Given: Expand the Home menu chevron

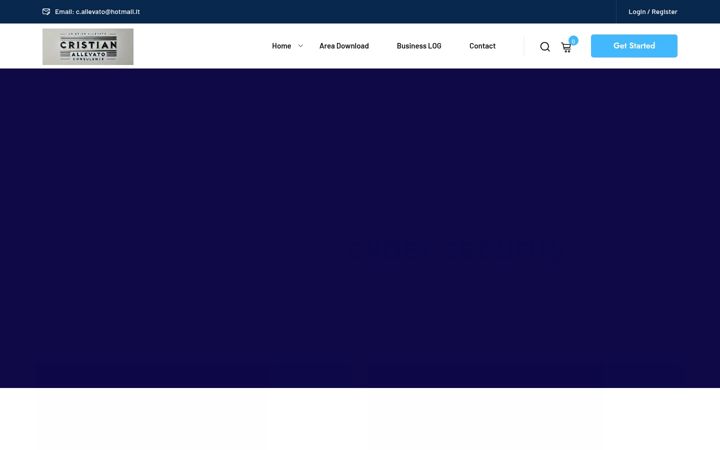Looking at the screenshot, I should click(300, 46).
